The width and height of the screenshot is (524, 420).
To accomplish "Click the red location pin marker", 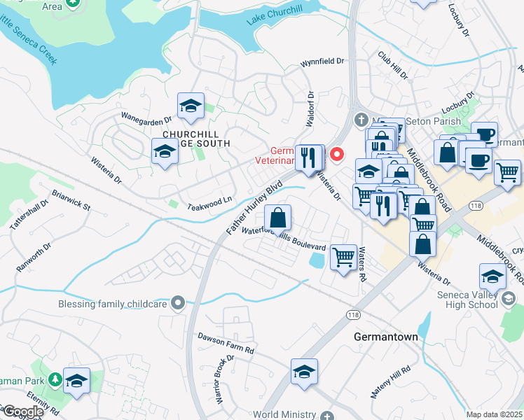I will click(336, 154).
